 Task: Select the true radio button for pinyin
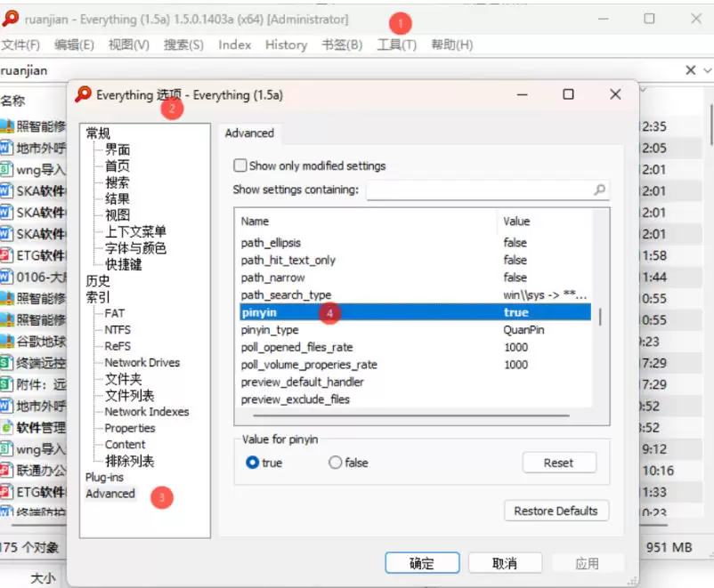coord(252,463)
